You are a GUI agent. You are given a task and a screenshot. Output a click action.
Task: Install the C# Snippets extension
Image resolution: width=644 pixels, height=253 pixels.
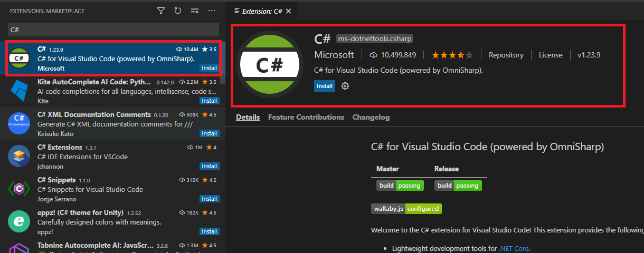pos(209,199)
